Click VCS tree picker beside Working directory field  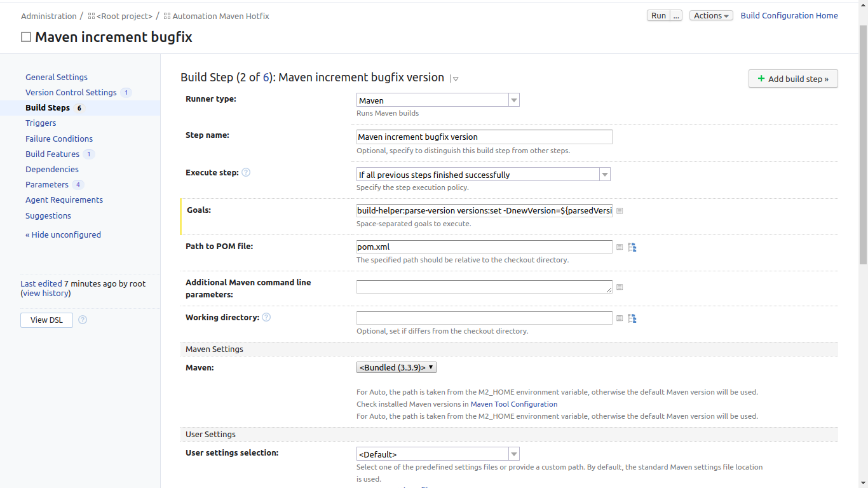click(632, 318)
